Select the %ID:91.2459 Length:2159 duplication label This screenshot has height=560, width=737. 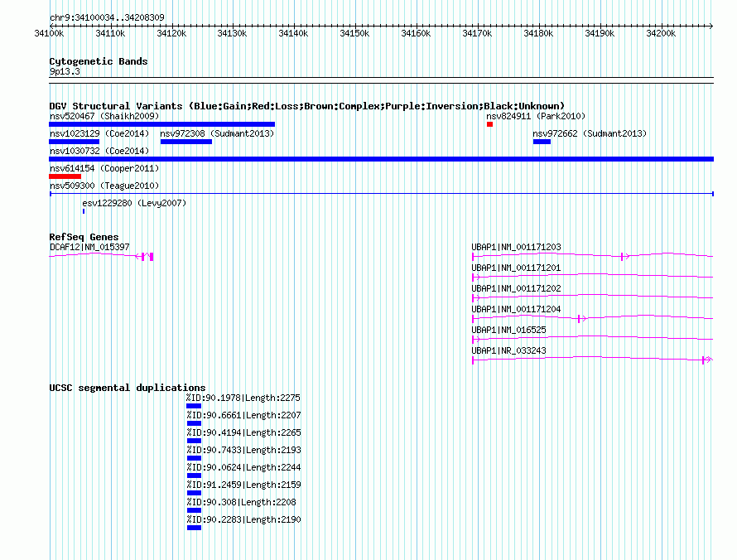[243, 485]
